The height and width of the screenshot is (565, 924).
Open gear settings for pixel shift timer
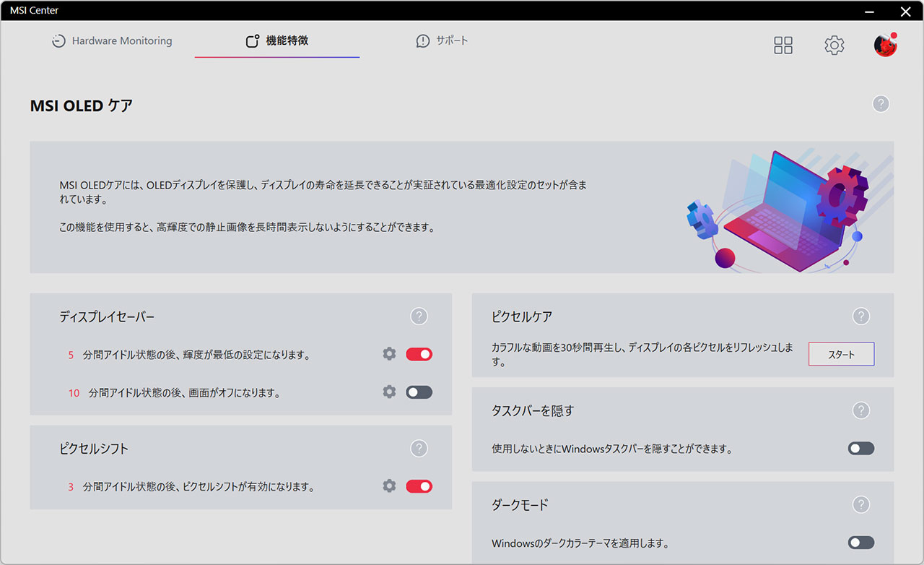[x=389, y=486]
